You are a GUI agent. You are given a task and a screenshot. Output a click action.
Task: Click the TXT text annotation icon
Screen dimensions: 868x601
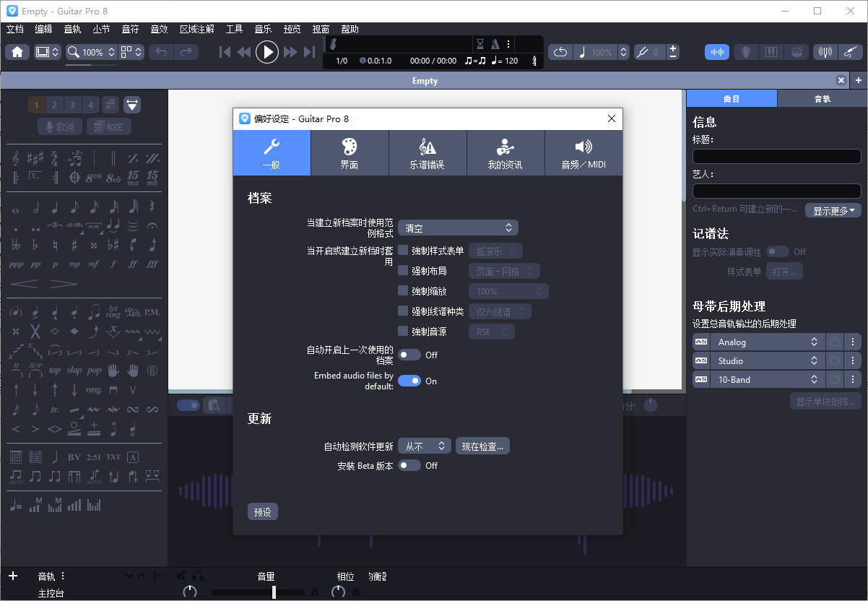coord(113,457)
